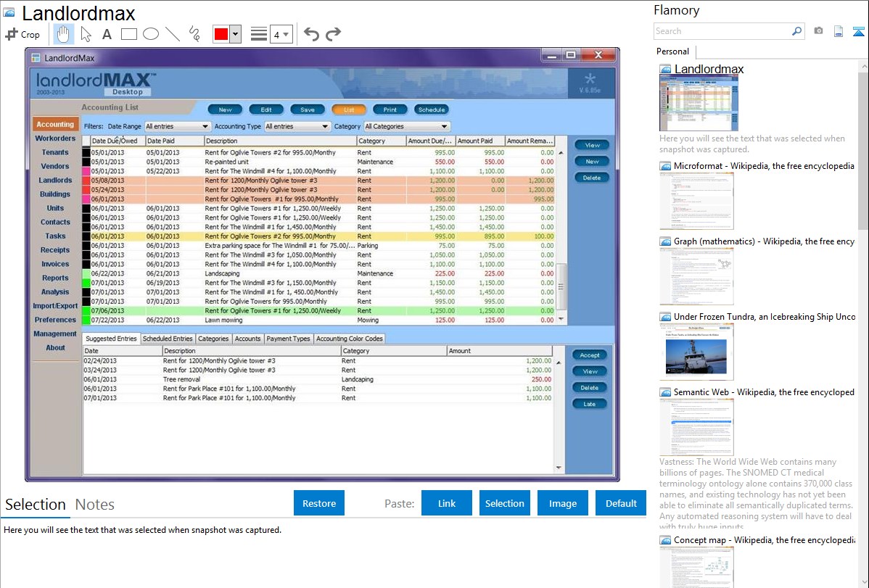This screenshot has width=869, height=588.
Task: Click the Paste Default button
Action: pos(621,503)
